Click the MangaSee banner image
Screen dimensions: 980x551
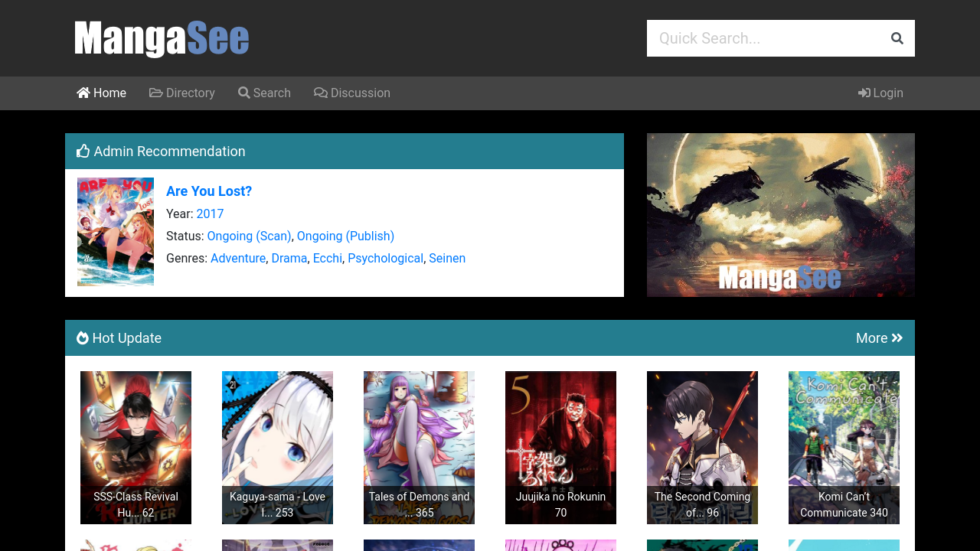coord(781,215)
